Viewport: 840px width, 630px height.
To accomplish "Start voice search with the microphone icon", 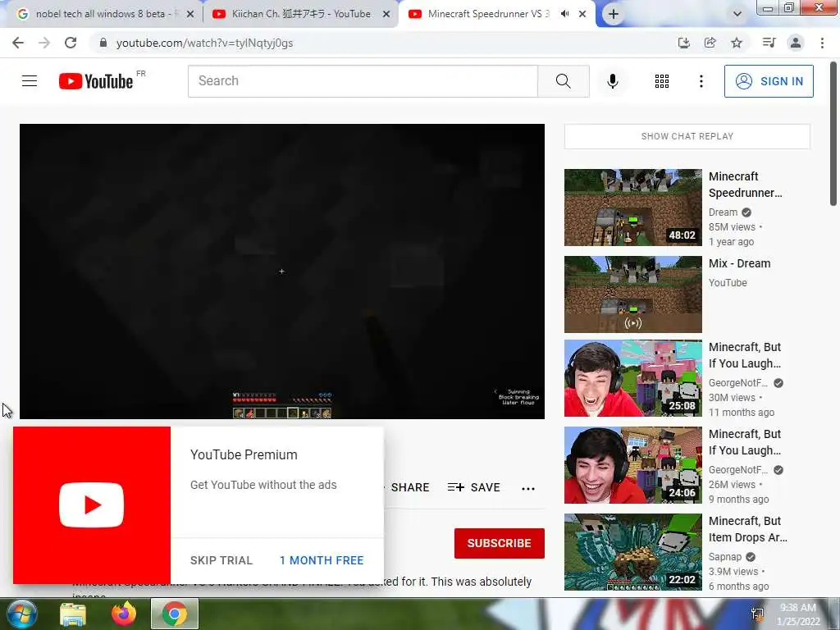I will pos(613,81).
